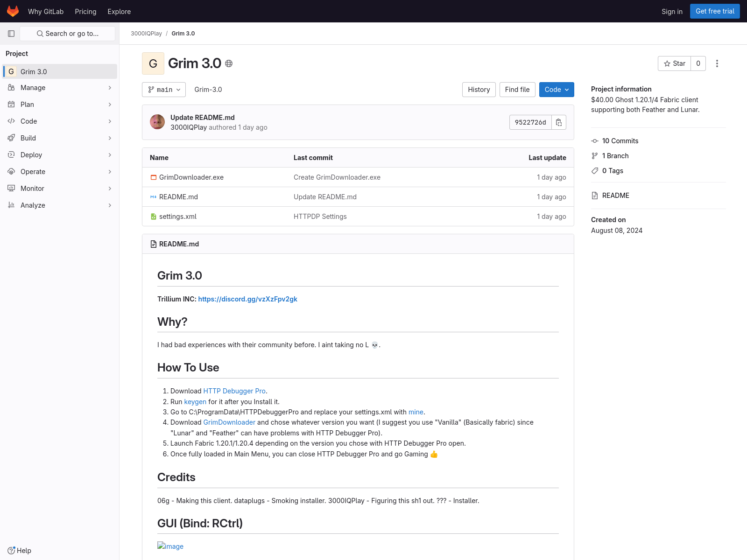The height and width of the screenshot is (560, 747).
Task: Click the Get free trial button
Action: pyautogui.click(x=715, y=11)
